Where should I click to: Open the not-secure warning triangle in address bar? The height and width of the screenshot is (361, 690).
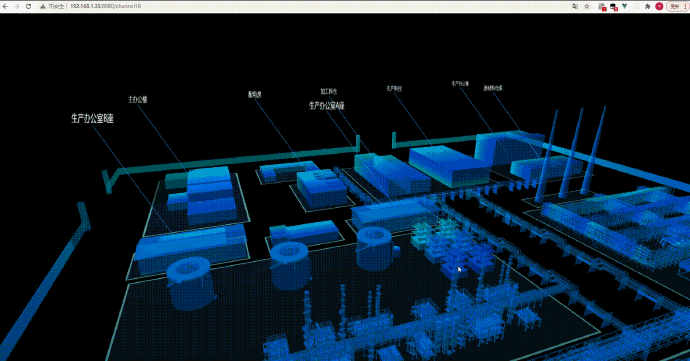point(43,7)
